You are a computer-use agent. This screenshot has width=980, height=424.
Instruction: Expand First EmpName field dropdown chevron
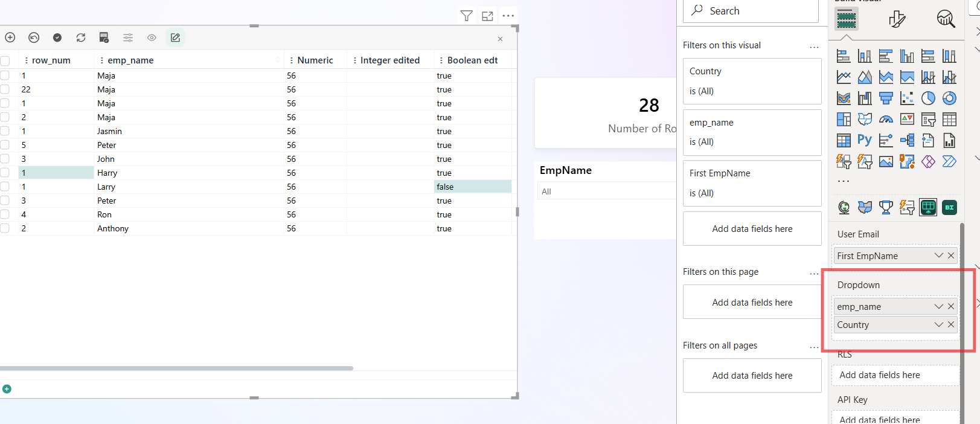[938, 255]
